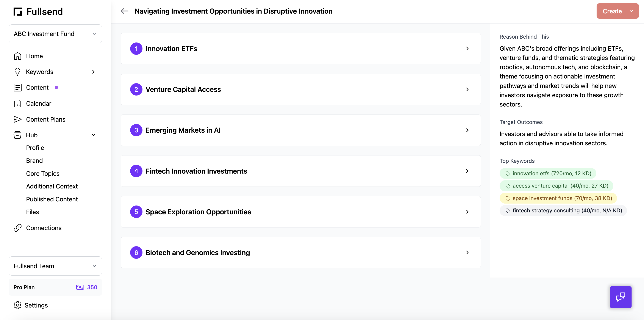
Task: Click the Emerging Markets in AI title
Action: point(183,130)
